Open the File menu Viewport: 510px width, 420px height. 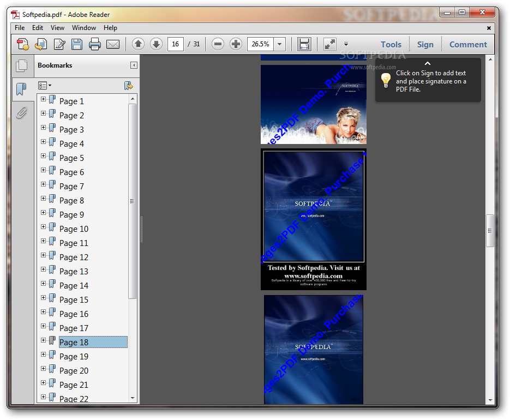point(20,28)
